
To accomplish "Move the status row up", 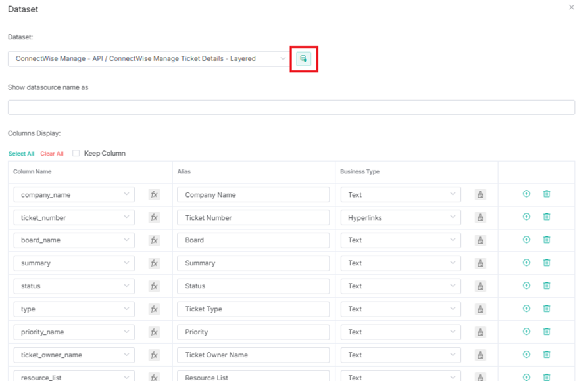I will [526, 286].
